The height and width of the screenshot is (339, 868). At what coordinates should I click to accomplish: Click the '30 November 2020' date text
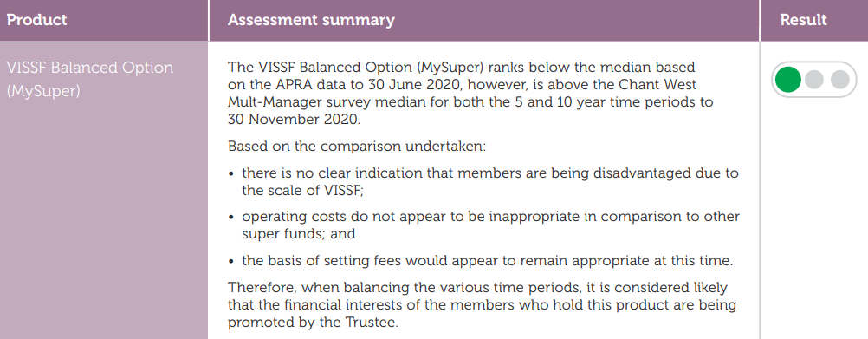294,119
